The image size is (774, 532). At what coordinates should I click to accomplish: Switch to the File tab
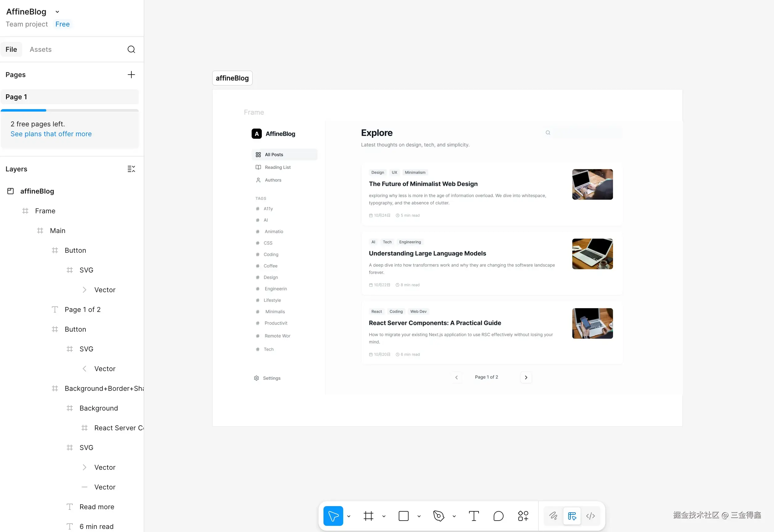pyautogui.click(x=11, y=49)
